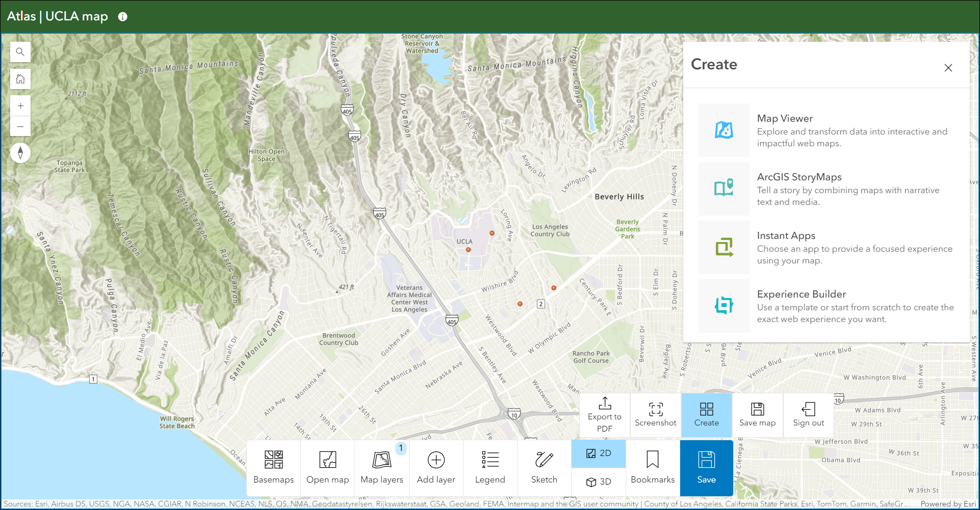The image size is (980, 510).
Task: Click the blue Save button
Action: (x=707, y=468)
